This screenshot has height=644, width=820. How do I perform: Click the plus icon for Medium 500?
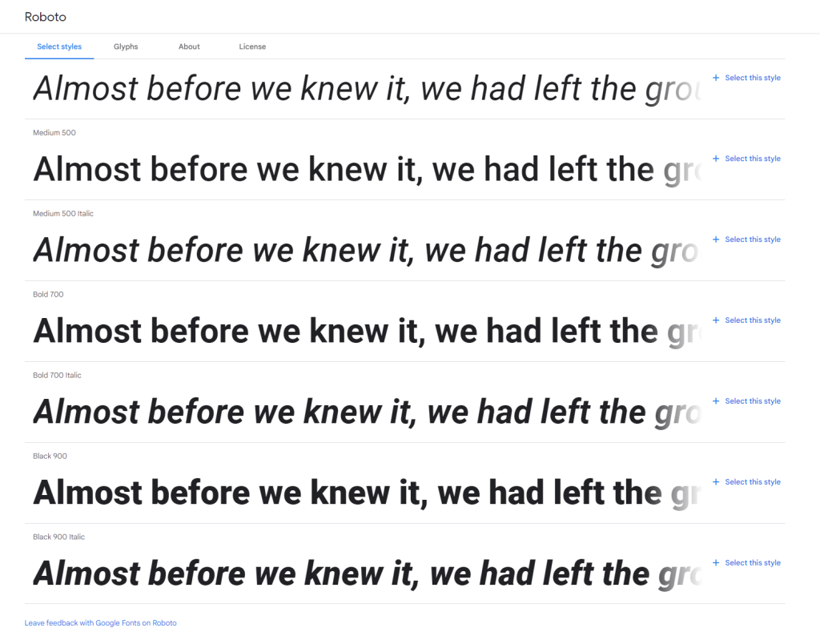[716, 159]
